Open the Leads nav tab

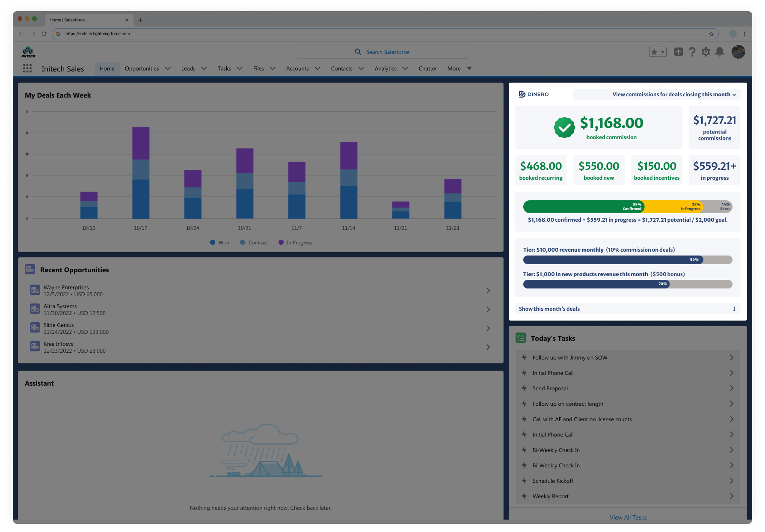click(188, 68)
